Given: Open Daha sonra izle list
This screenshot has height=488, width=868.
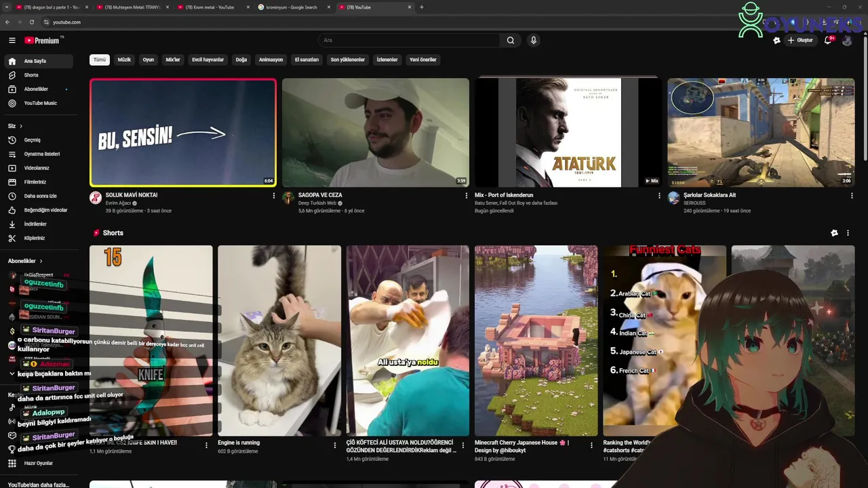Looking at the screenshot, I should click(x=38, y=197).
